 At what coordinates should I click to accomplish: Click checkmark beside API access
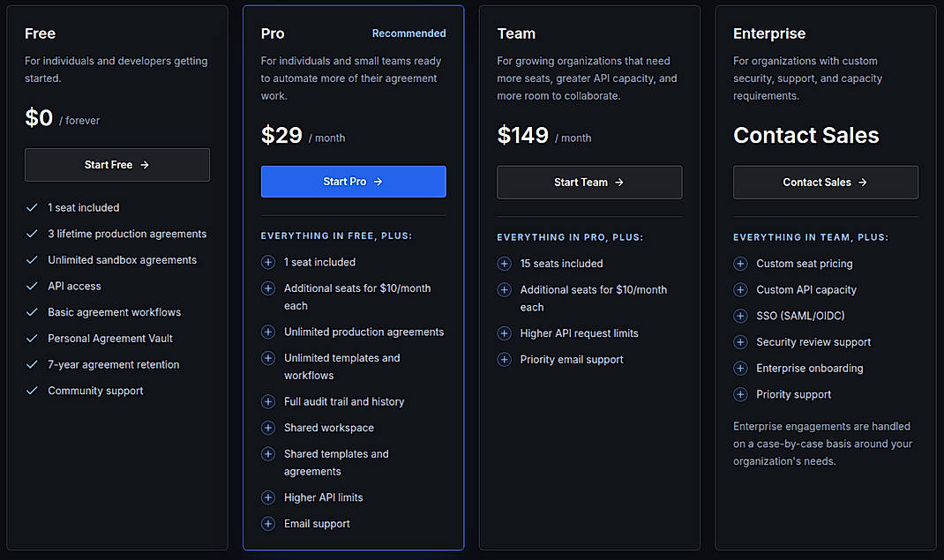point(32,286)
